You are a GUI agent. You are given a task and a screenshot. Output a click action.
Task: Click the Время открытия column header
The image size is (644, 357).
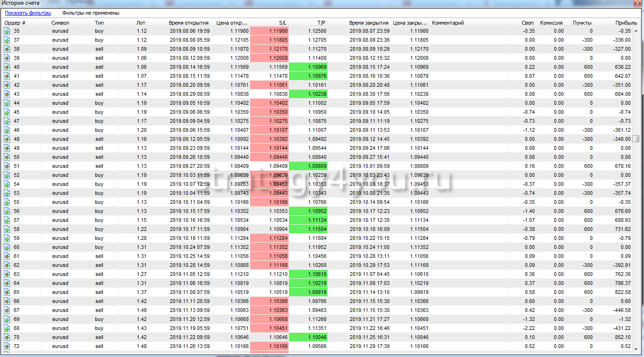point(188,23)
